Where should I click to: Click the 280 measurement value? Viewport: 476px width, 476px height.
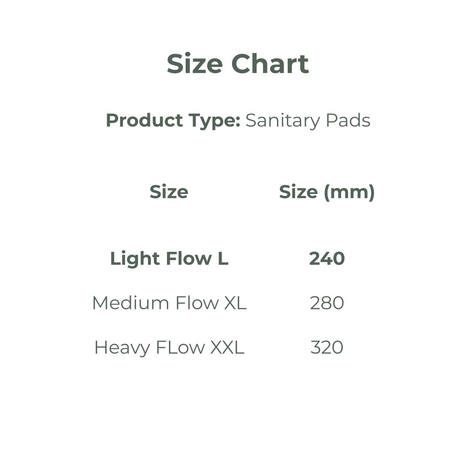[x=327, y=303]
